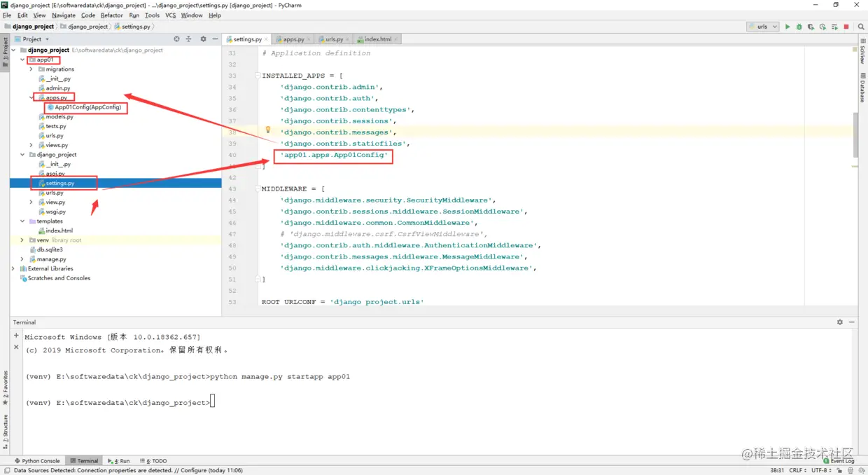Expand the view.py node
This screenshot has height=475, width=868.
[x=31, y=202]
